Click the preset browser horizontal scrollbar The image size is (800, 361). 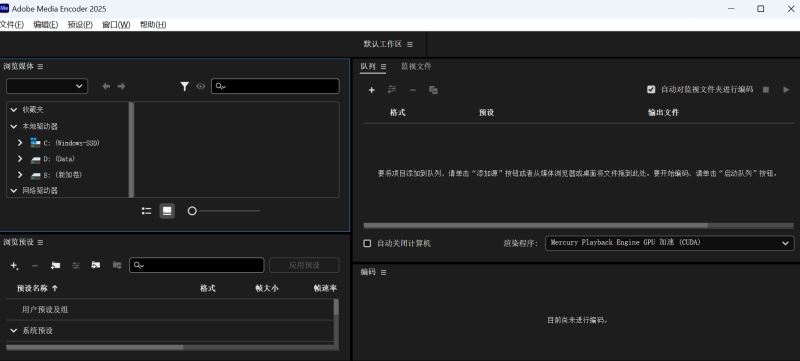[x=94, y=347]
